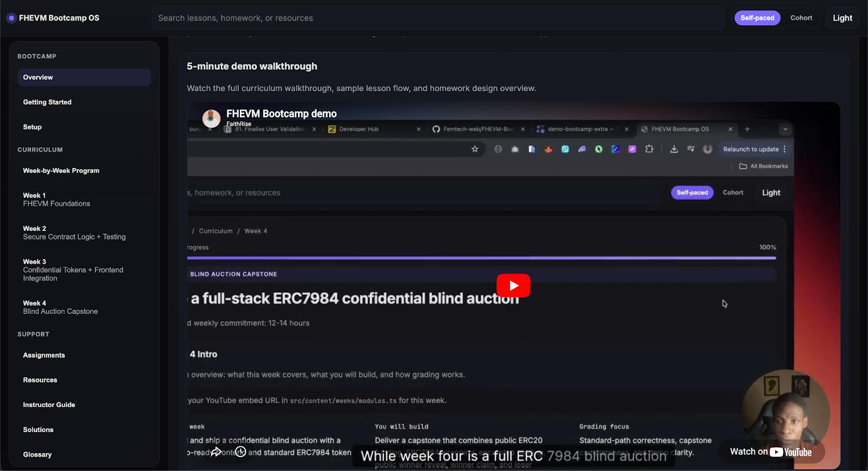The height and width of the screenshot is (471, 868).
Task: Go to Assignments under Support
Action: click(84, 356)
